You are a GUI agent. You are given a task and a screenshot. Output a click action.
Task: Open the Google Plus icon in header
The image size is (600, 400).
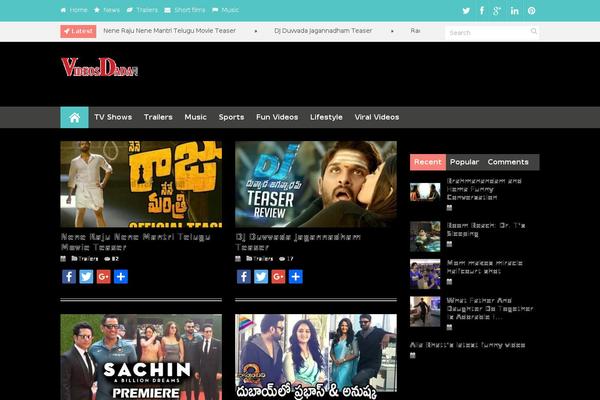click(x=497, y=11)
